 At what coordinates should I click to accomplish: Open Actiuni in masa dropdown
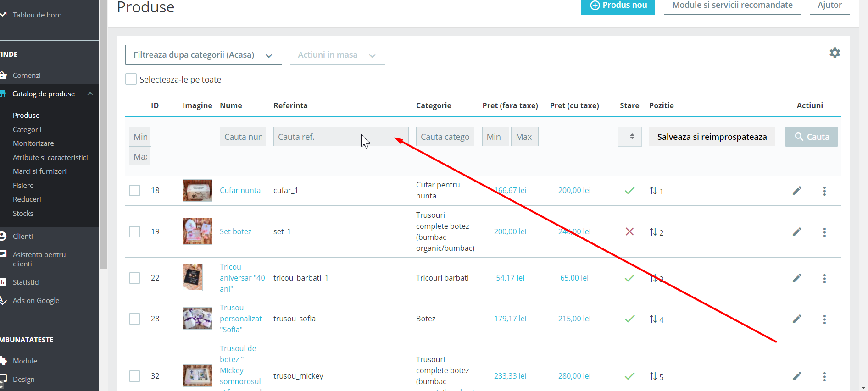(337, 55)
